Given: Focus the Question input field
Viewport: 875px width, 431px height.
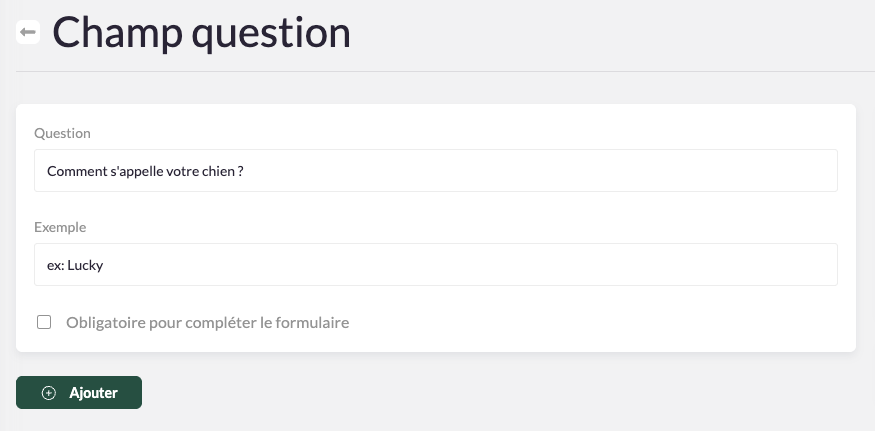Looking at the screenshot, I should click(x=436, y=171).
